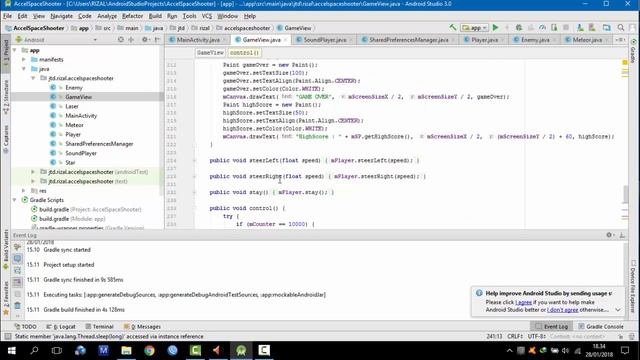Image resolution: width=640 pixels, height=360 pixels.
Task: Toggle the Build Variants tool window
Action: [6, 249]
